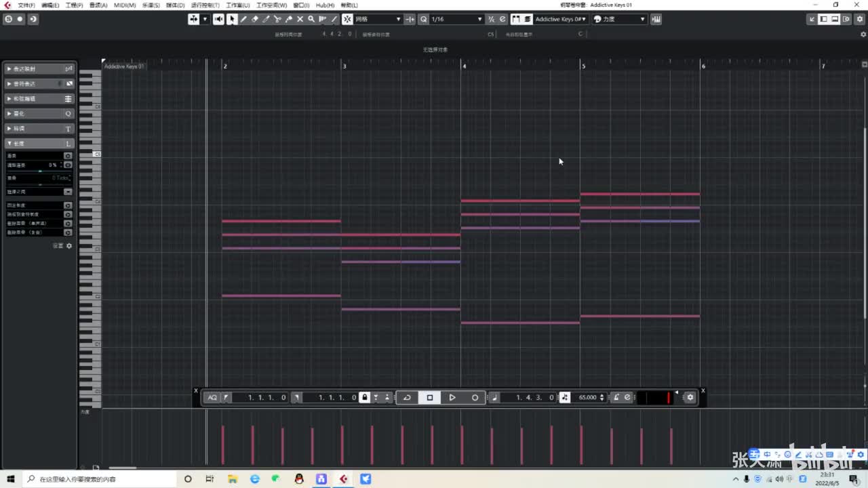
Task: Select the Draw pencil tool
Action: (243, 19)
